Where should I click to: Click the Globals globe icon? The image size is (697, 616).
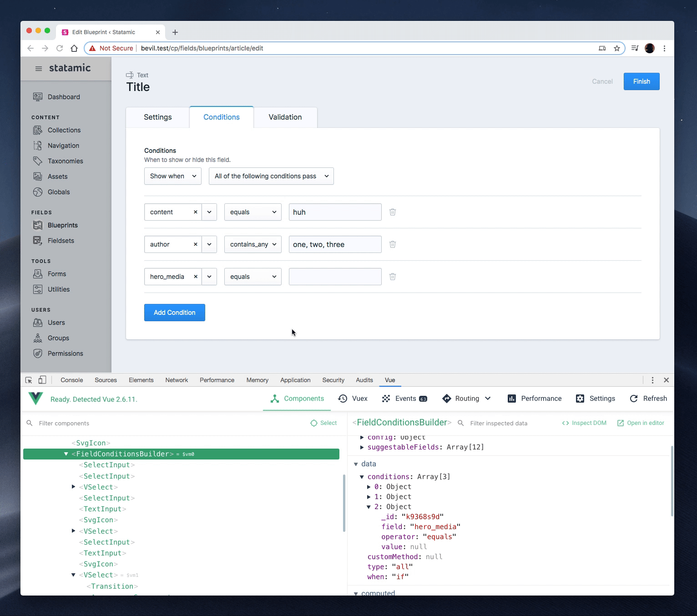38,192
